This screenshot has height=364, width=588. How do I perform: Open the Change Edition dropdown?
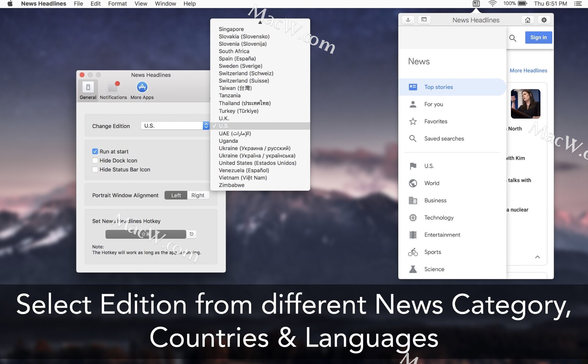(175, 126)
